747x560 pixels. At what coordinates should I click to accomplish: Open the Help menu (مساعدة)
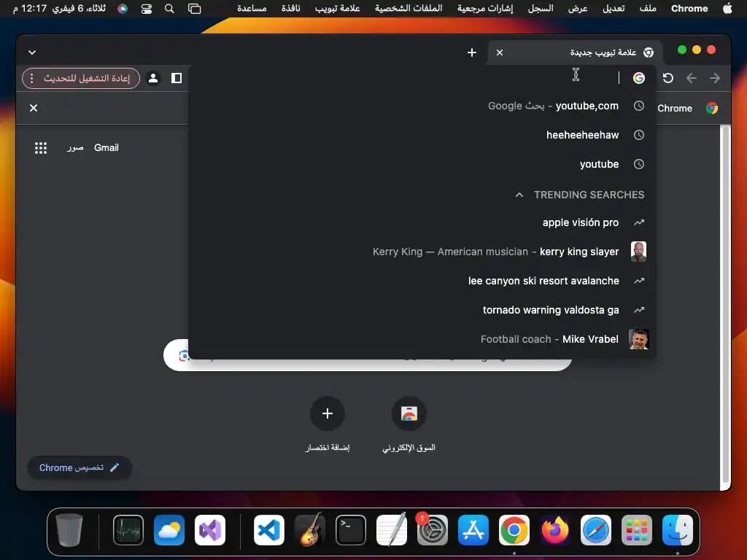click(x=252, y=9)
